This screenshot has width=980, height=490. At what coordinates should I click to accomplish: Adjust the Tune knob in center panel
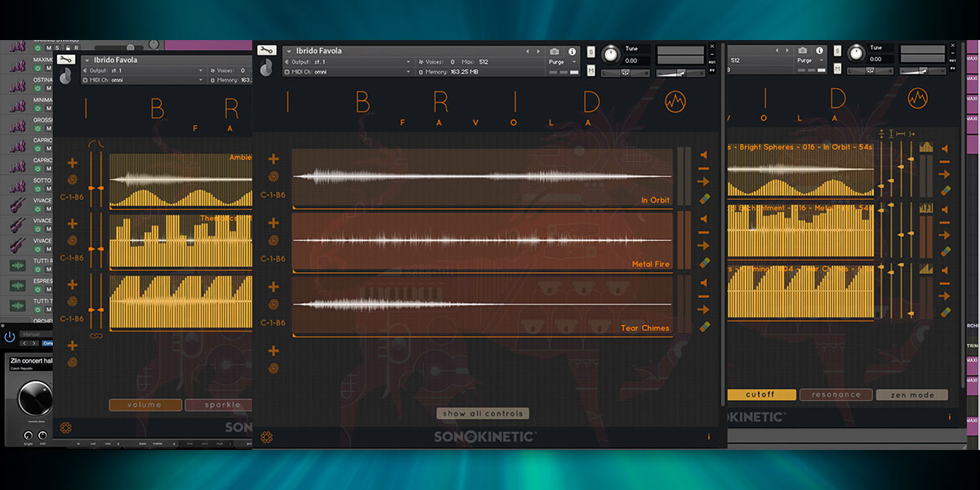point(611,56)
